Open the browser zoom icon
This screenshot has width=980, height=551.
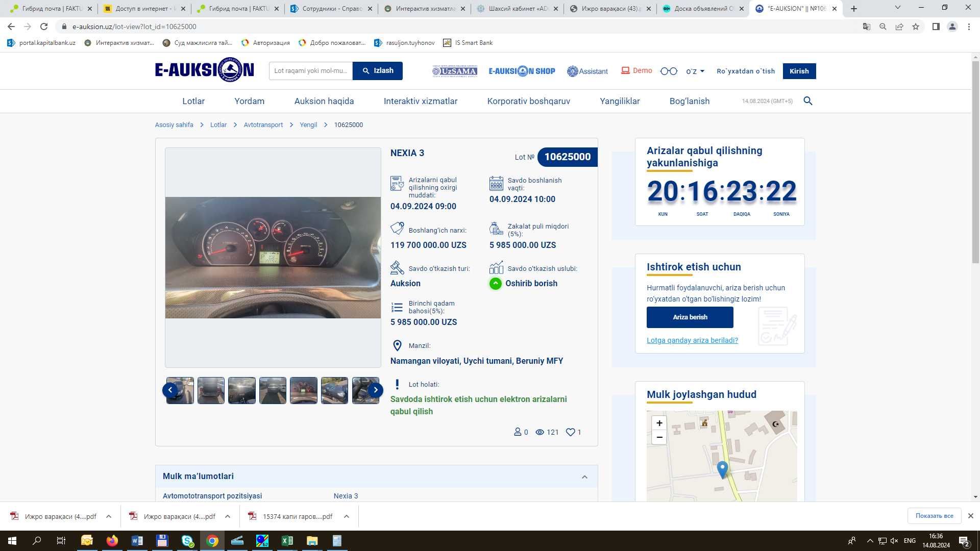883,27
